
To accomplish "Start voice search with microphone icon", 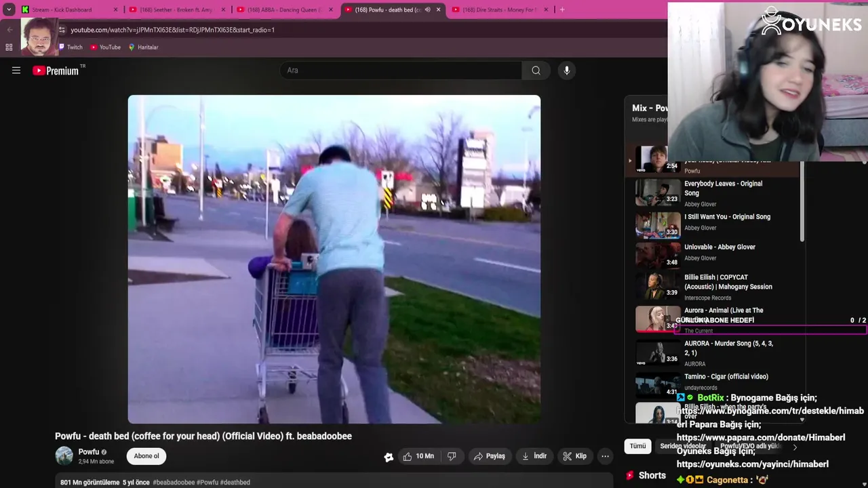I will tap(567, 70).
